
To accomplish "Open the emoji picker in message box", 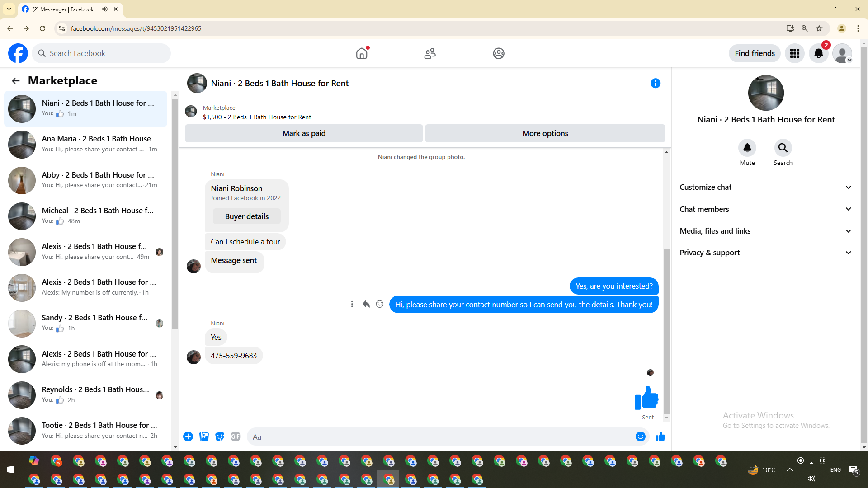I will tap(640, 436).
